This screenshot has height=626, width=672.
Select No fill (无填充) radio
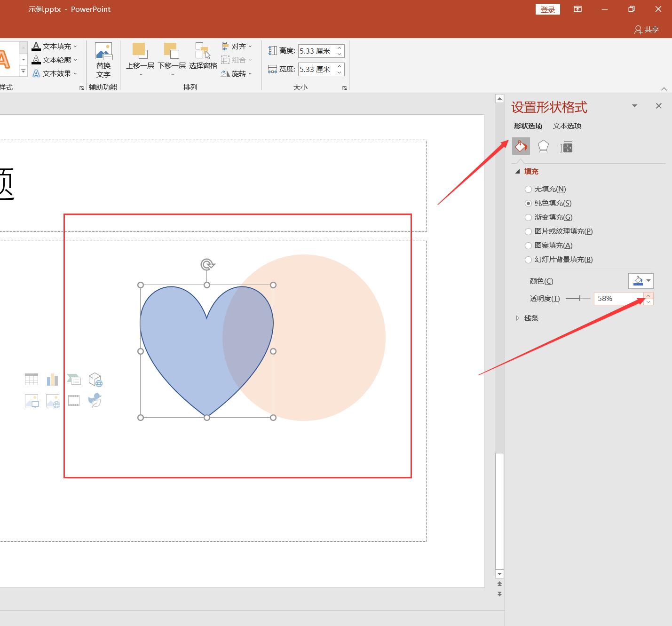(x=528, y=189)
